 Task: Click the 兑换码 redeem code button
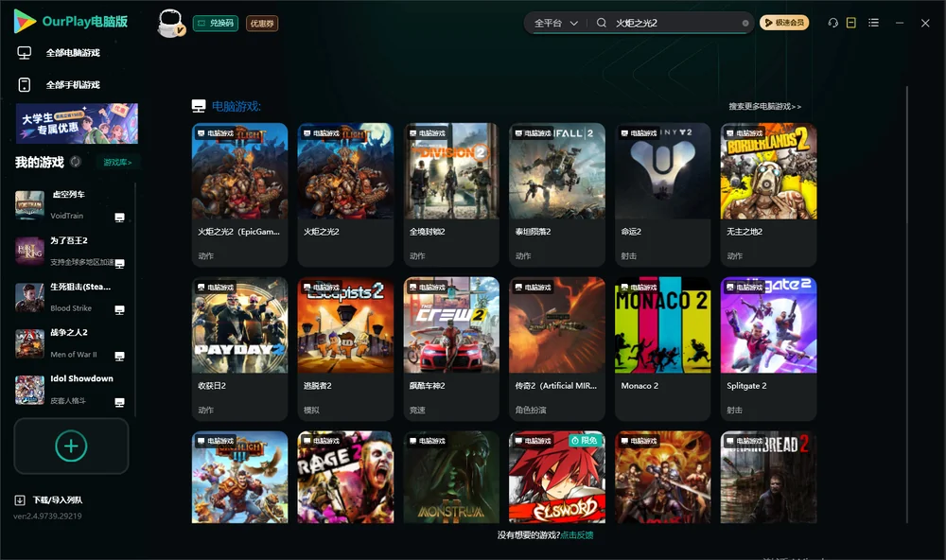pyautogui.click(x=216, y=23)
